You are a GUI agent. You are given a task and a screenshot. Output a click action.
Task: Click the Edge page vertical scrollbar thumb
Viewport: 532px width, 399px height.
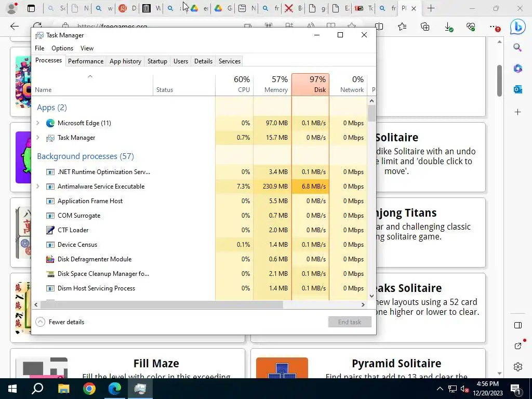(499, 81)
